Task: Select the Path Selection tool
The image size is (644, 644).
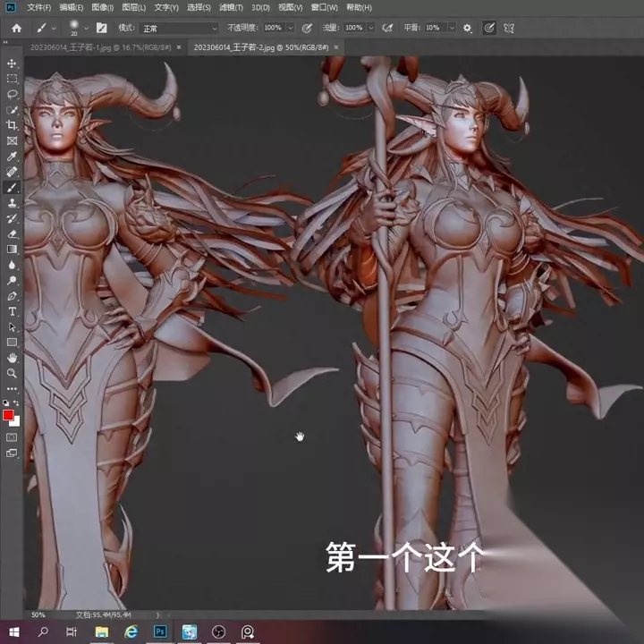Action: click(12, 327)
